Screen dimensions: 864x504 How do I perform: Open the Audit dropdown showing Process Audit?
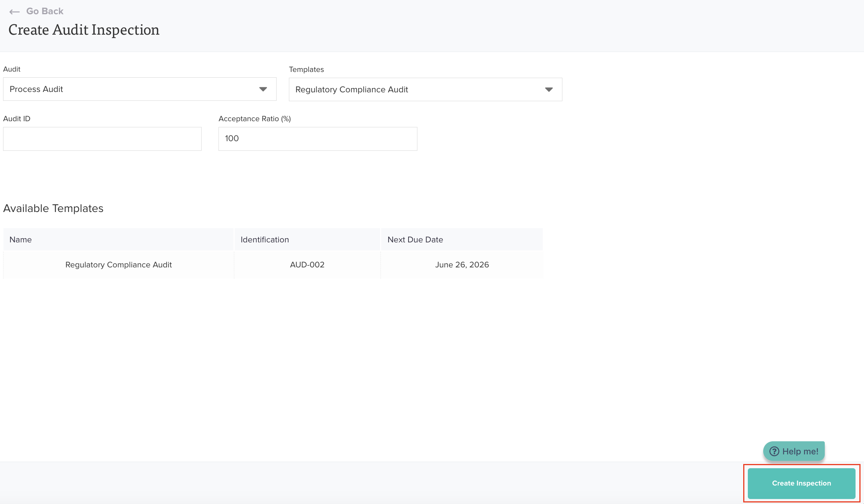tap(131, 89)
